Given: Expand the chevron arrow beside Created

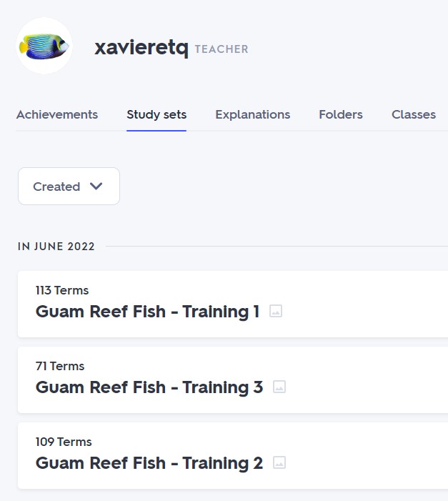Looking at the screenshot, I should [96, 186].
